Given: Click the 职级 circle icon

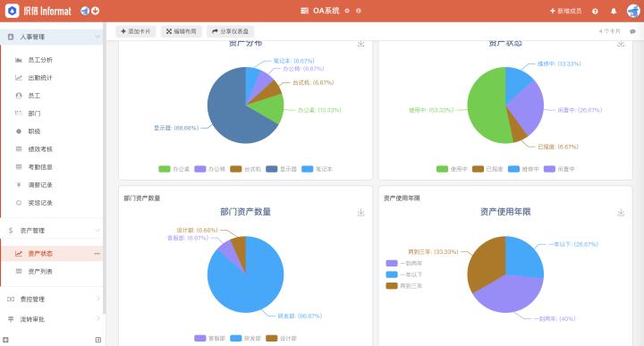Looking at the screenshot, I should [19, 131].
